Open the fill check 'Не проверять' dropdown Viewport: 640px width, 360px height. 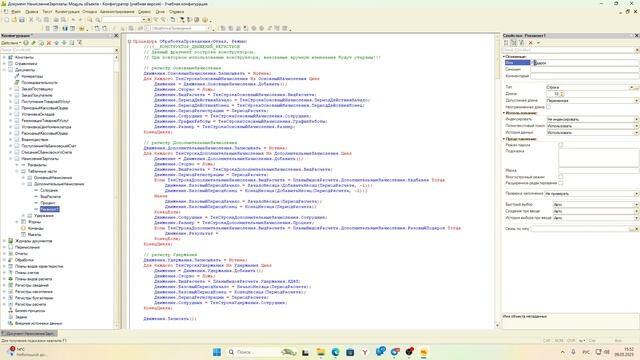click(636, 193)
